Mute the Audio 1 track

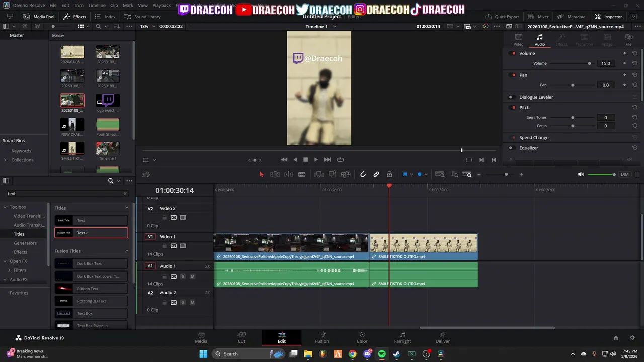(192, 276)
